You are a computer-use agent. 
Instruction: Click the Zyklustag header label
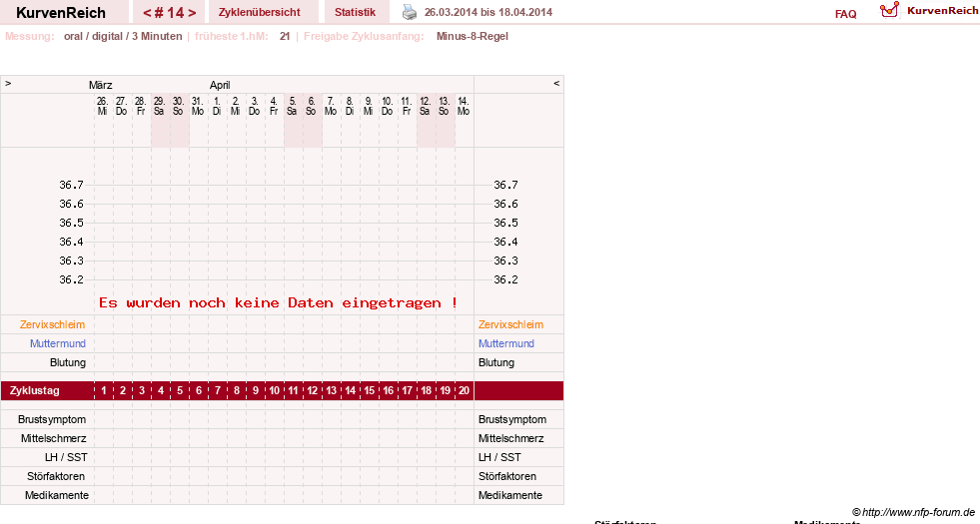(34, 390)
